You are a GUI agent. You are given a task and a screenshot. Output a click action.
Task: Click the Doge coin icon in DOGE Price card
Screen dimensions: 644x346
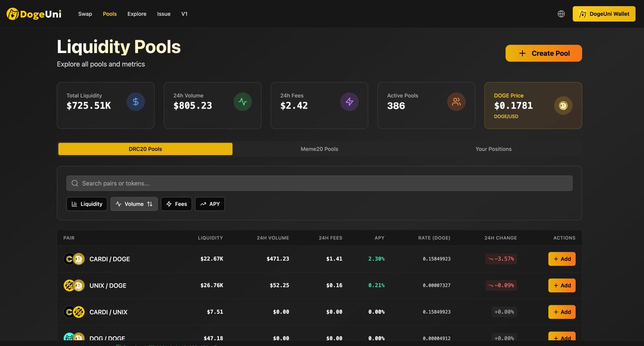(563, 105)
